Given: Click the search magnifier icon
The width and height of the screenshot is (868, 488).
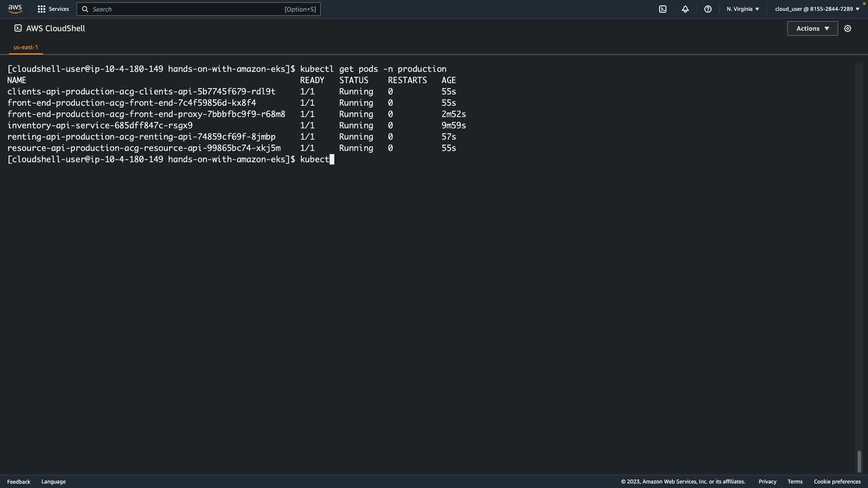Looking at the screenshot, I should pos(85,9).
